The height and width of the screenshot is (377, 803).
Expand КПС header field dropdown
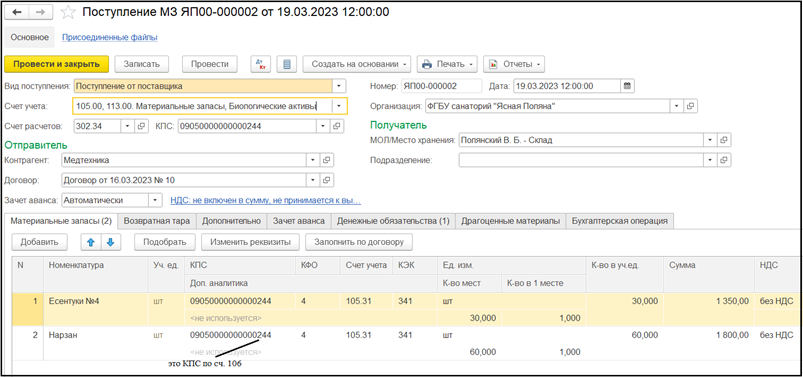[324, 126]
